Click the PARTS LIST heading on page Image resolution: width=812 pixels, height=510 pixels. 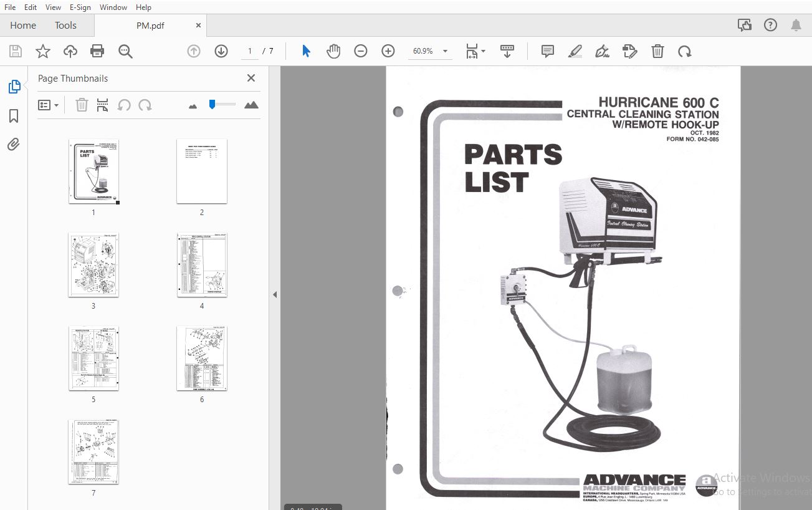[513, 168]
